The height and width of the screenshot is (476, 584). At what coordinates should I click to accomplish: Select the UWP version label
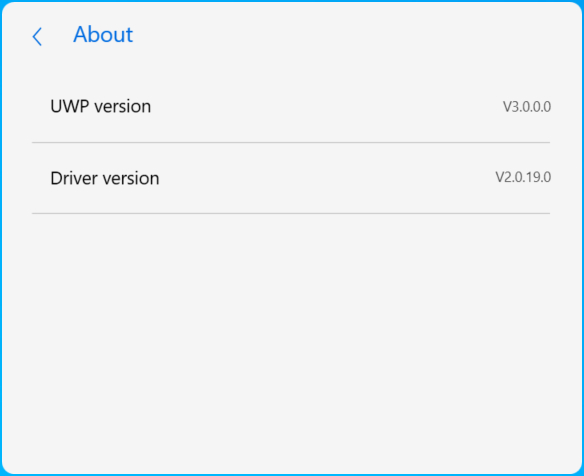101,107
